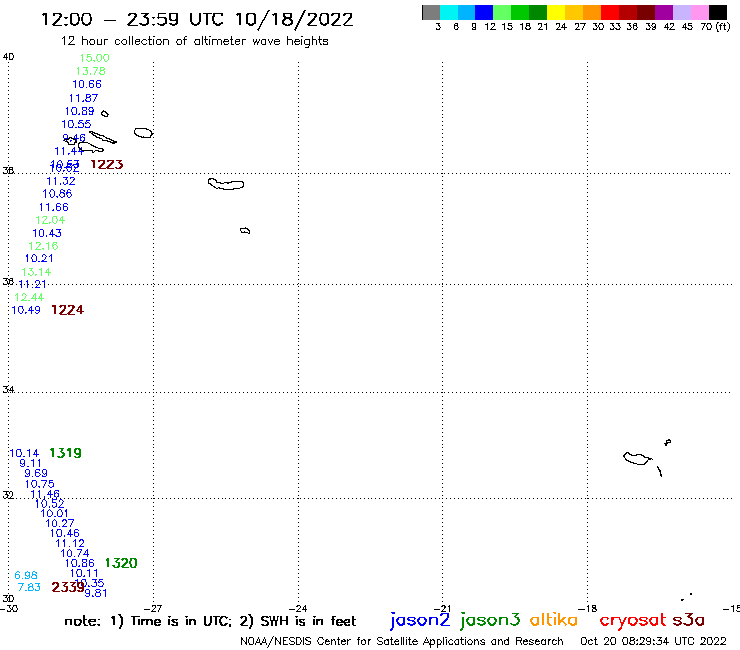Viewport: 740px width, 650px height.
Task: Click the 11.66 wave height value
Action: pyautogui.click(x=54, y=207)
